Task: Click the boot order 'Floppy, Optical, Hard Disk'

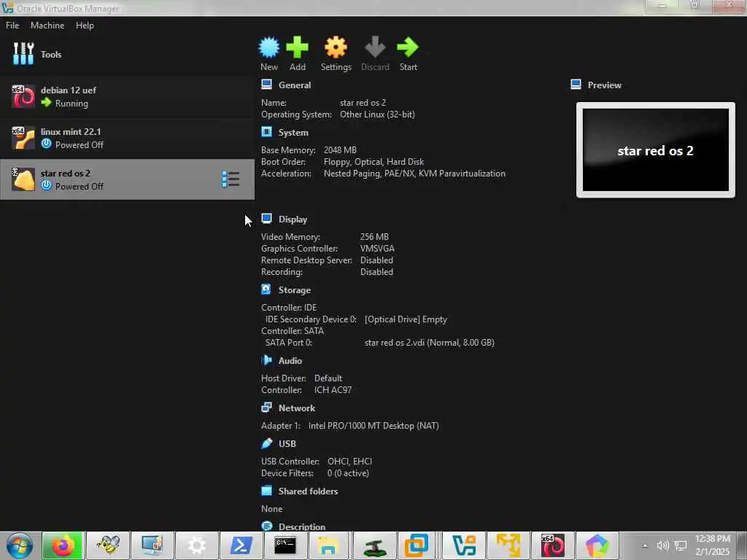Action: pyautogui.click(x=373, y=162)
